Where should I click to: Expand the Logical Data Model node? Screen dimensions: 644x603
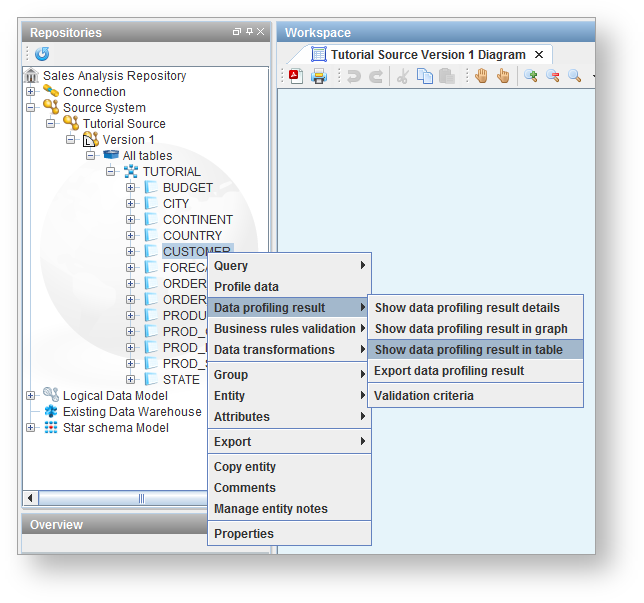pos(30,395)
